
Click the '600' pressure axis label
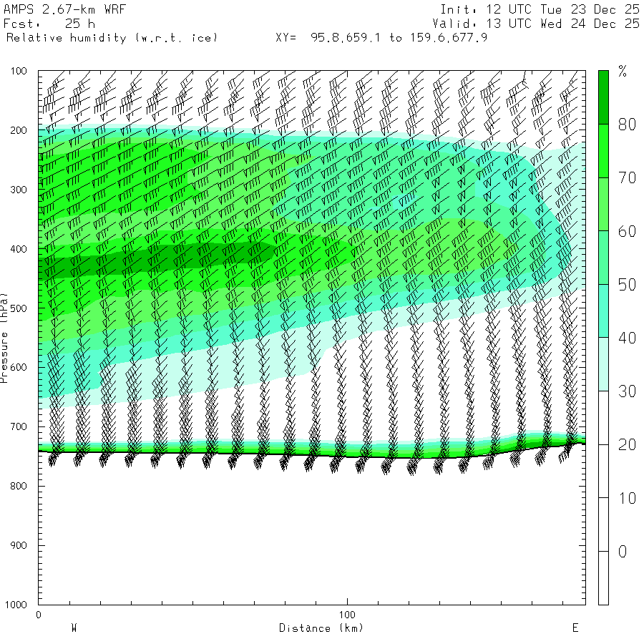tap(19, 368)
